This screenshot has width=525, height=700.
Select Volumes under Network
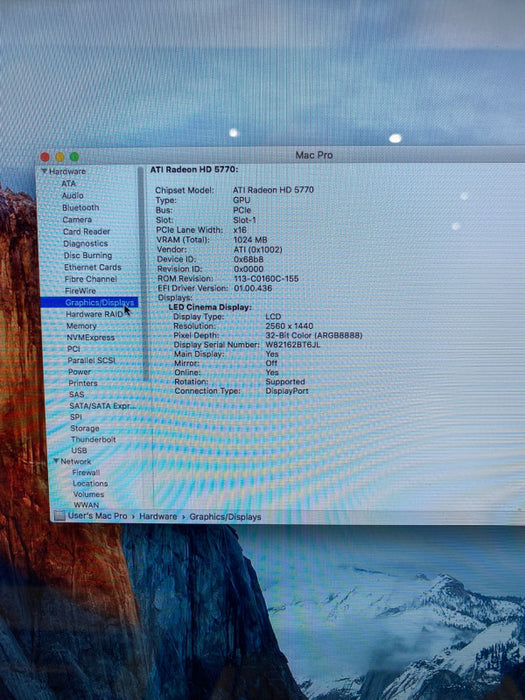(89, 494)
